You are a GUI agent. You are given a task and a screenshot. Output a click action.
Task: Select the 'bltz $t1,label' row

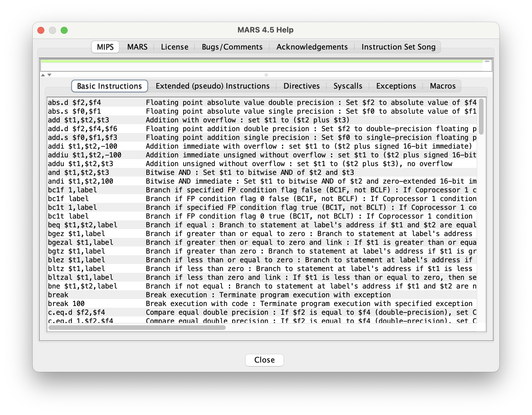click(262, 269)
